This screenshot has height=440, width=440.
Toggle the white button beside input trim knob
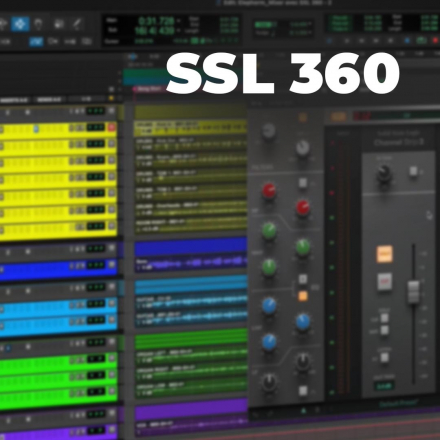pyautogui.click(x=413, y=171)
